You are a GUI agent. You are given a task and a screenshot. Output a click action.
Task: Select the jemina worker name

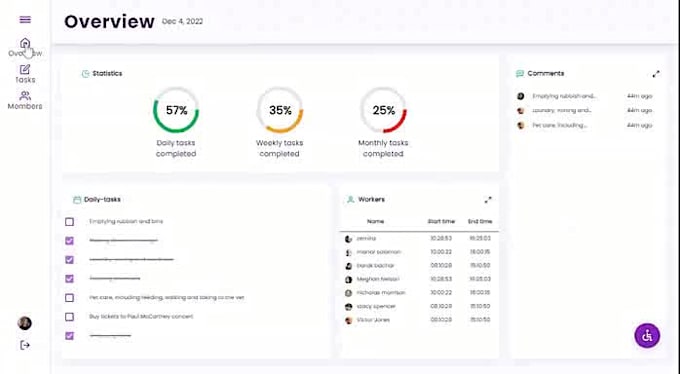click(366, 238)
